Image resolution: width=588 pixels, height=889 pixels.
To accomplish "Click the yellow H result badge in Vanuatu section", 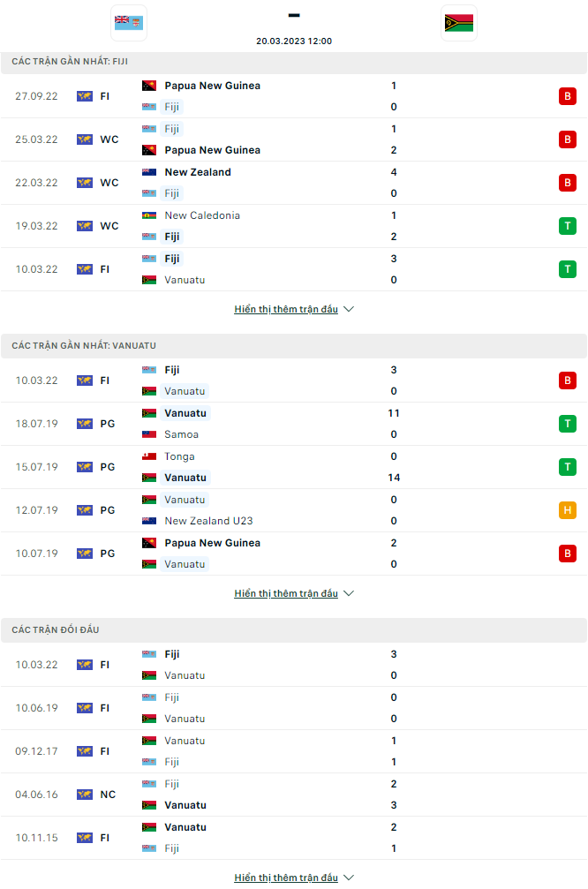I will click(568, 509).
